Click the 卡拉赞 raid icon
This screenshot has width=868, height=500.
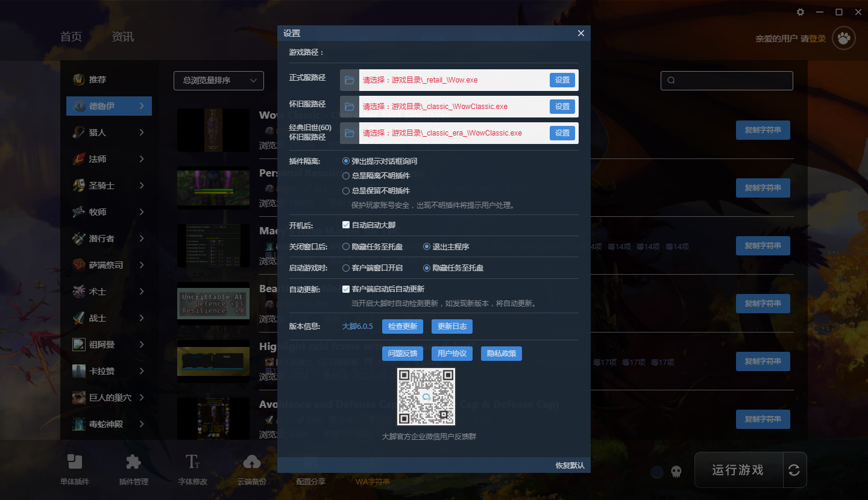click(78, 371)
